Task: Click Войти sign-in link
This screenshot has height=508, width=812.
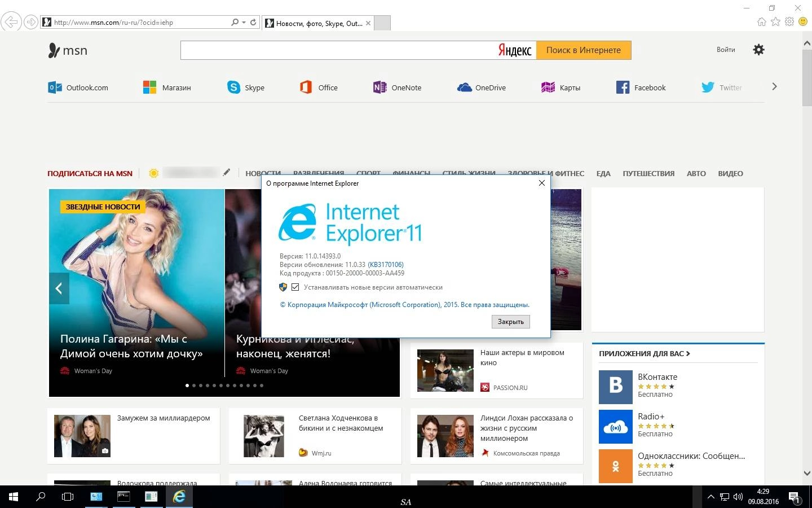Action: pos(726,50)
